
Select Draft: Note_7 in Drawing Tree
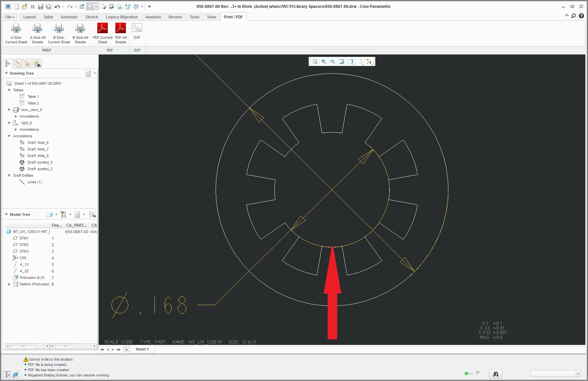[x=38, y=149]
